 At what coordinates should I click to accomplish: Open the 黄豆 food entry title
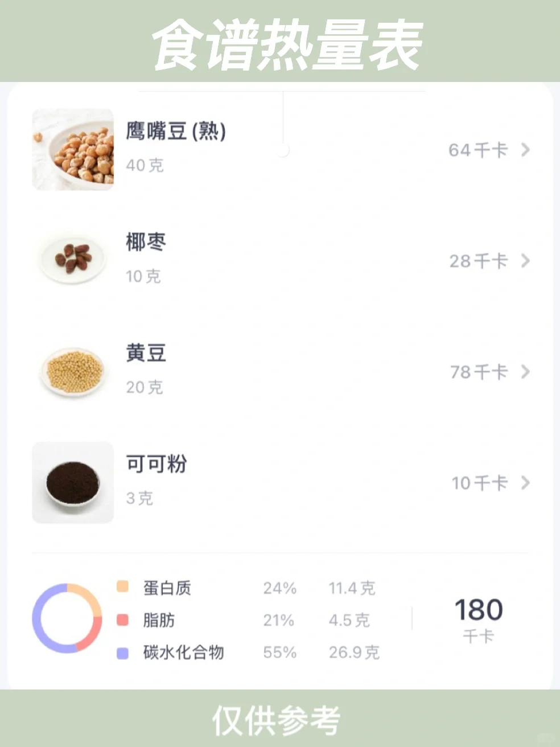[146, 353]
